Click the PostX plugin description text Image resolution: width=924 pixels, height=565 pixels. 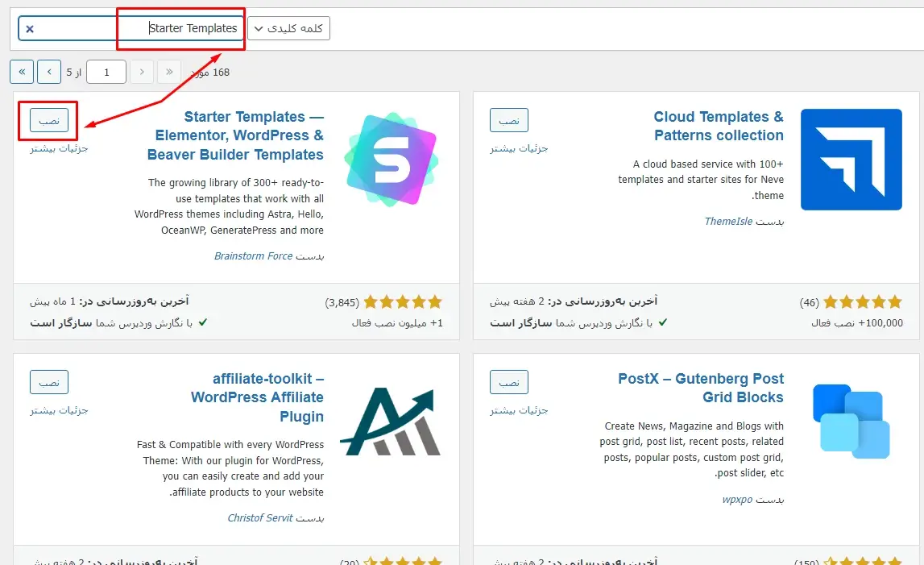point(692,450)
